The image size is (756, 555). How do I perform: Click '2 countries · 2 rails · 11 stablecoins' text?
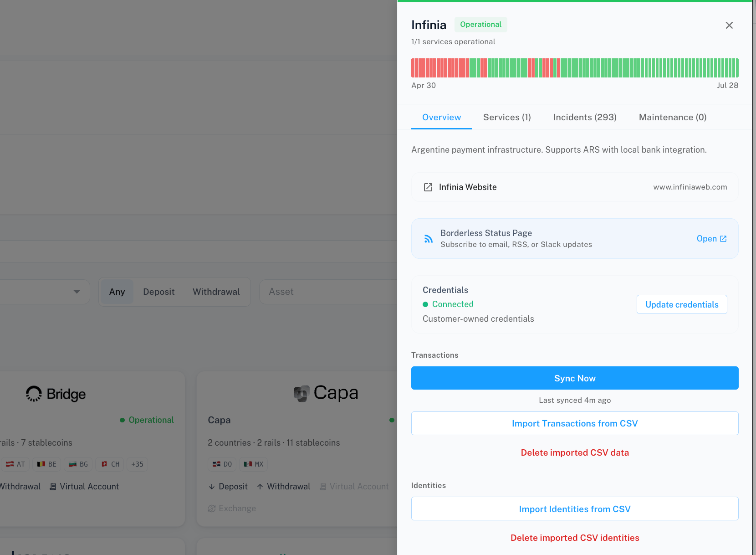point(274,443)
